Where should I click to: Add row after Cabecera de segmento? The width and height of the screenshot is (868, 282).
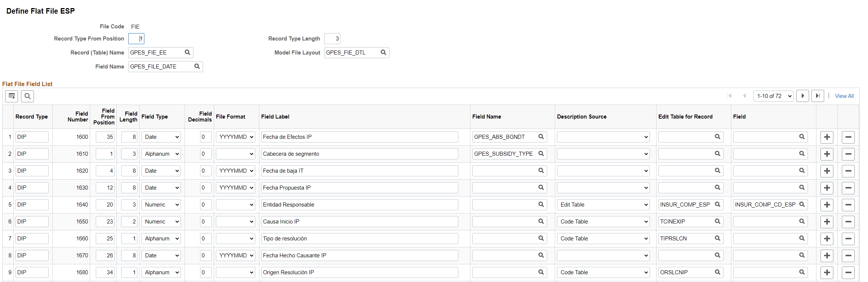click(x=827, y=154)
